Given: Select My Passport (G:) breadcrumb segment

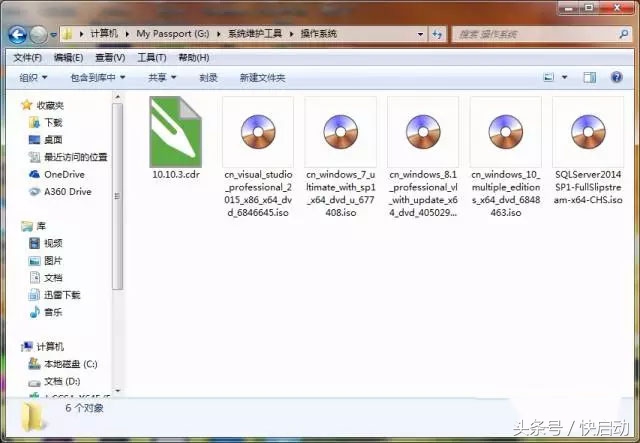Looking at the screenshot, I should click(x=173, y=33).
